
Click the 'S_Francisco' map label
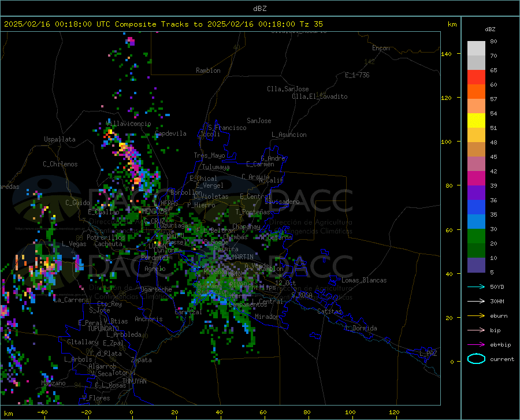(227, 128)
